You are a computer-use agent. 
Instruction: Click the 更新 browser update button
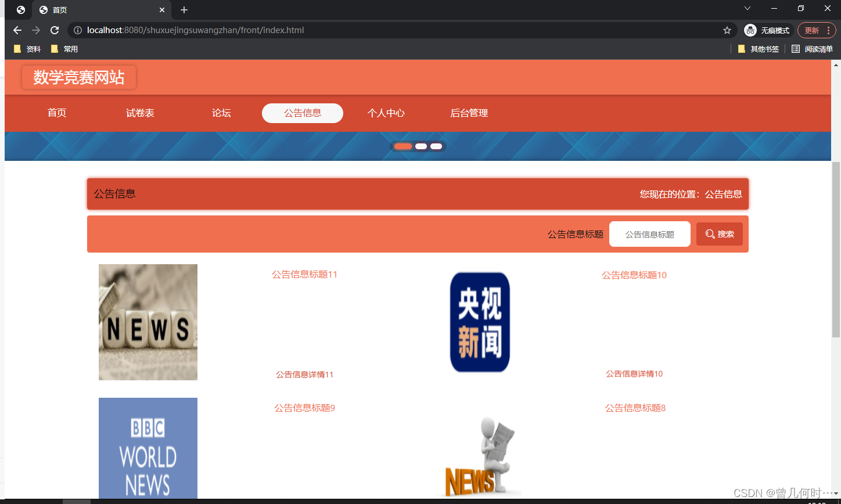point(817,30)
